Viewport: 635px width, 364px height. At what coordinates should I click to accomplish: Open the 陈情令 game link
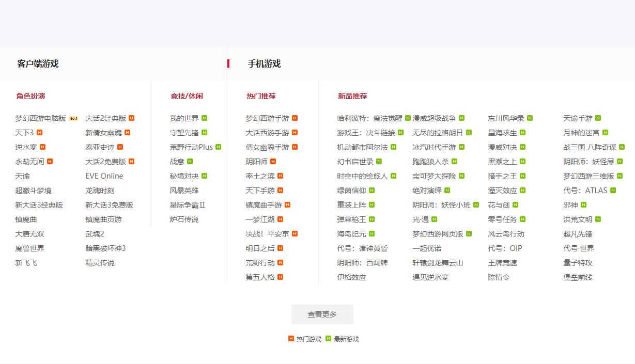click(499, 277)
